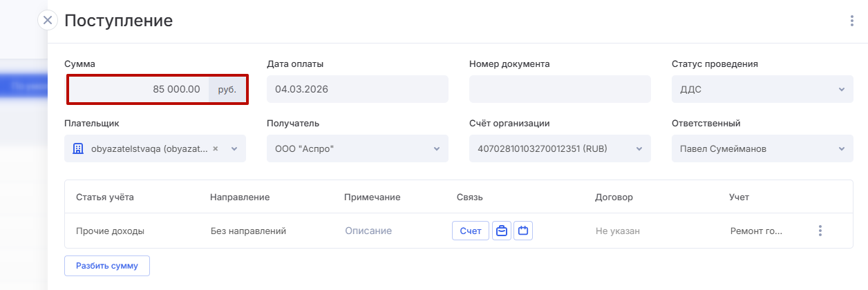Image resolution: width=868 pixels, height=290 pixels.
Task: Expand the Получатель dropdown
Action: (436, 148)
